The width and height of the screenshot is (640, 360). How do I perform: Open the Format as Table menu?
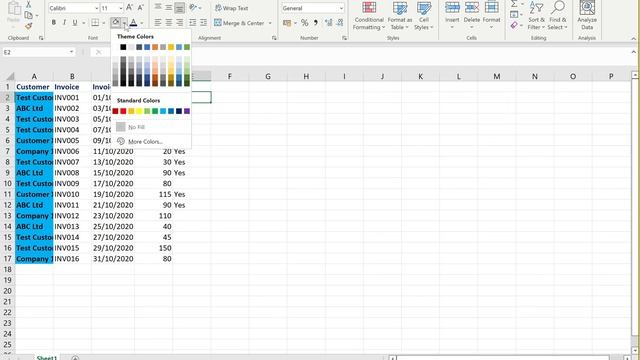(400, 16)
